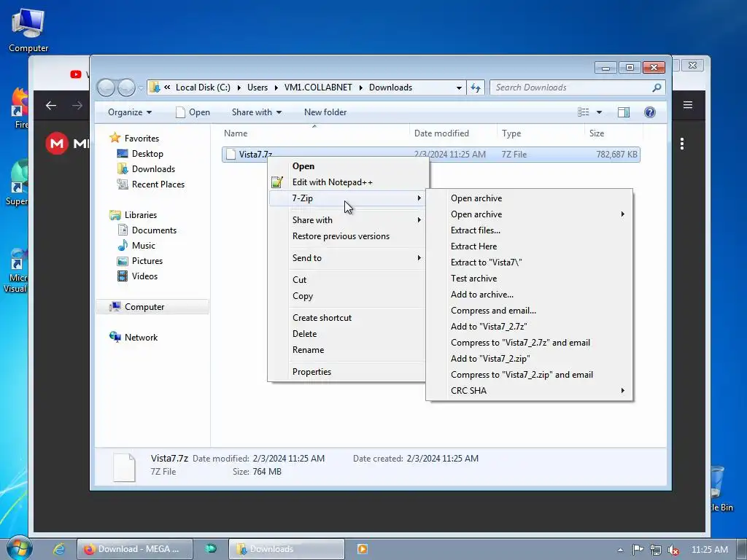The width and height of the screenshot is (747, 560).
Task: Click the Favorites star icon
Action: tap(115, 138)
